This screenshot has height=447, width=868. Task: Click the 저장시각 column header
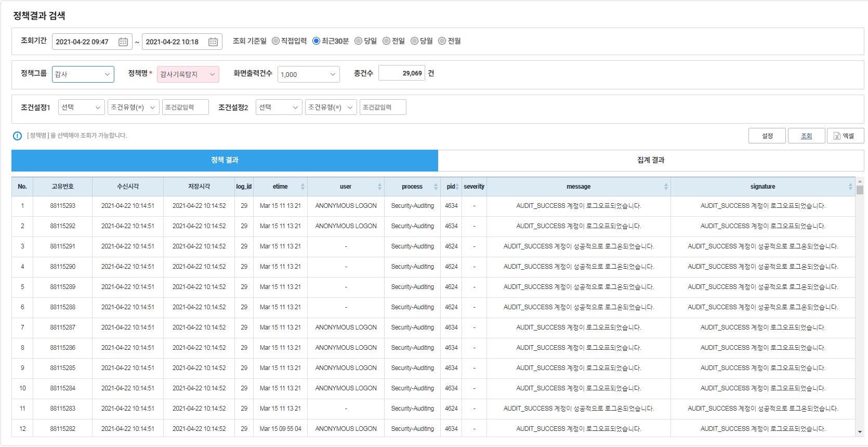(199, 187)
